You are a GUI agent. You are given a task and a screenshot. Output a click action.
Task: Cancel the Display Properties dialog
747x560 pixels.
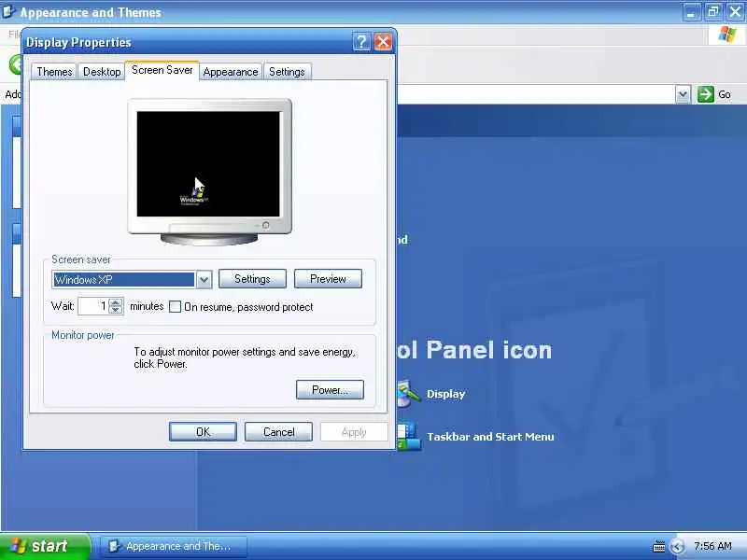(x=278, y=432)
